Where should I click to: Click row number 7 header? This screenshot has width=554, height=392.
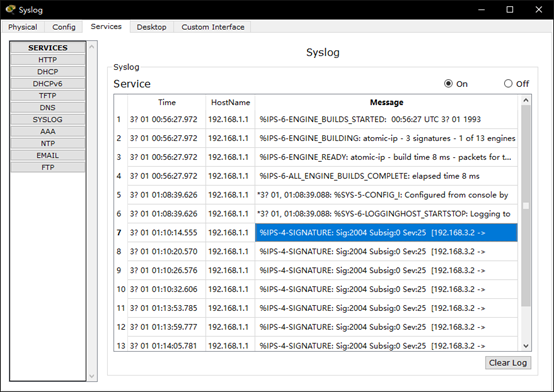pos(120,233)
